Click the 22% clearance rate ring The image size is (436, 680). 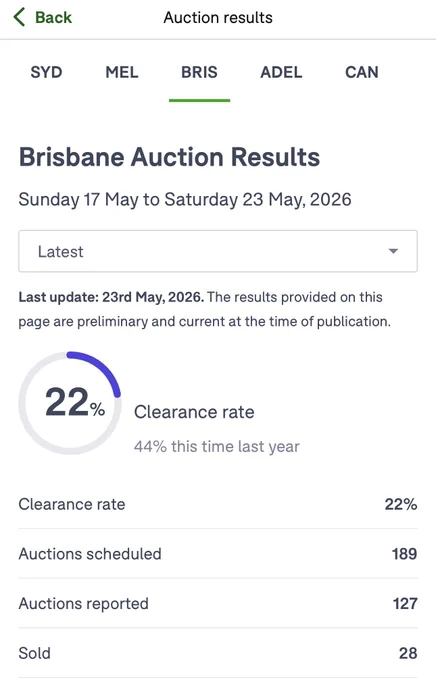[70, 403]
